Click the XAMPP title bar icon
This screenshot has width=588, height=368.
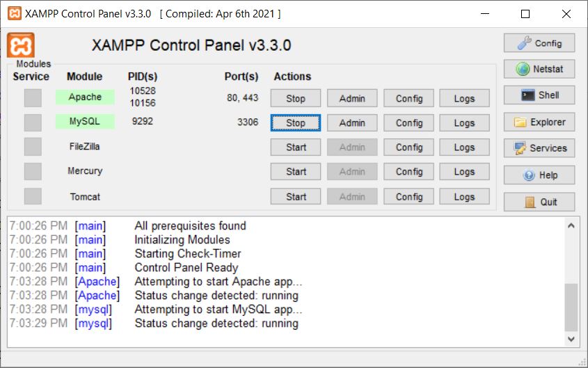point(14,13)
